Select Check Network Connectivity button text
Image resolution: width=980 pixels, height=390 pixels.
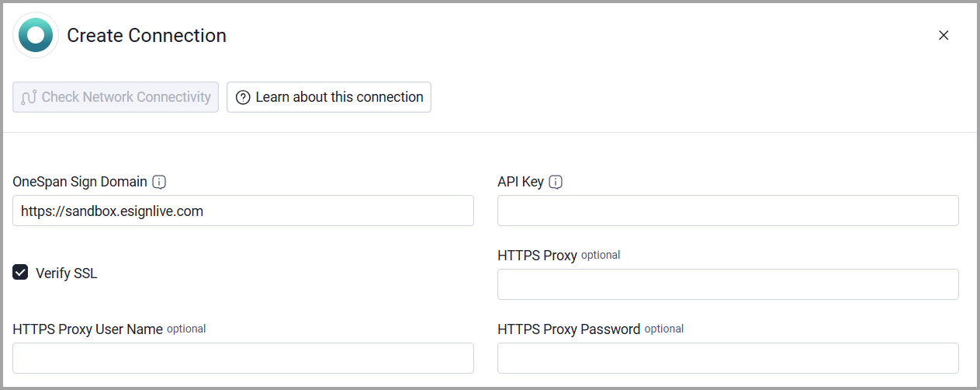tap(126, 97)
